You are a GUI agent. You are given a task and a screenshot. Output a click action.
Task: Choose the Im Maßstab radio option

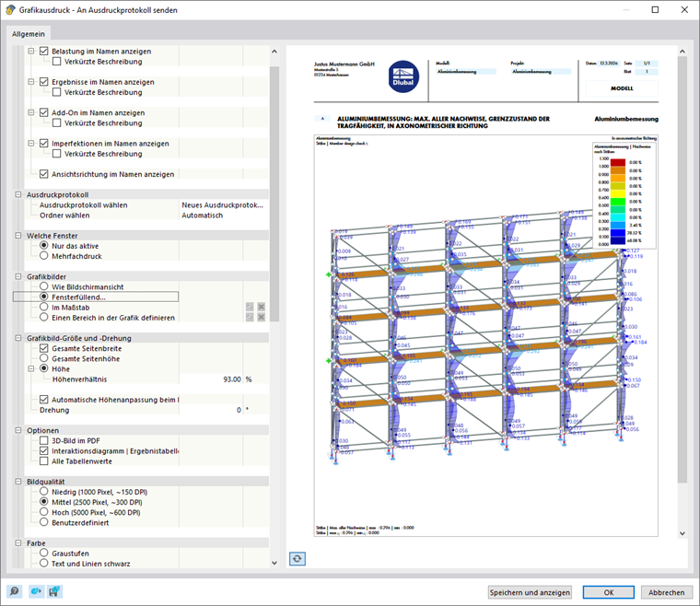pos(44,307)
